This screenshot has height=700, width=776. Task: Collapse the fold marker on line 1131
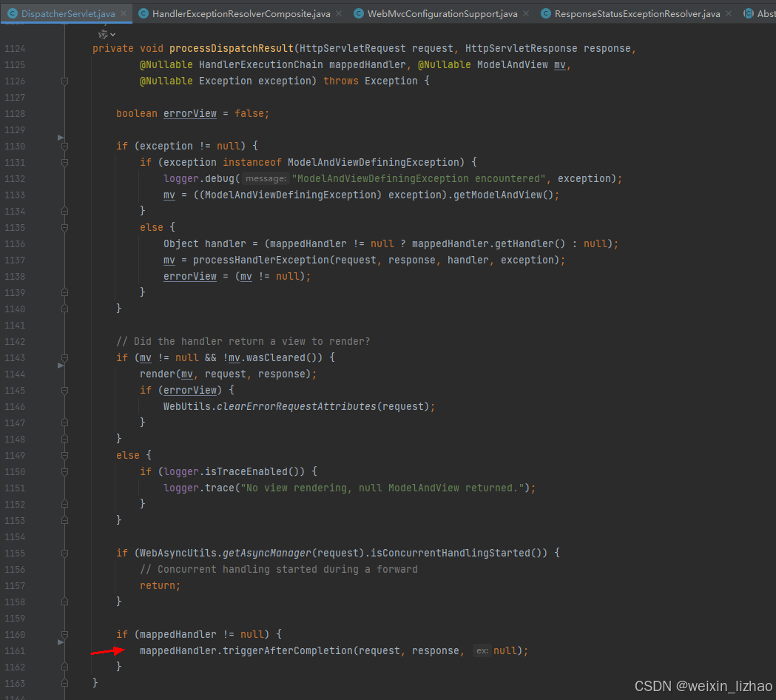(64, 162)
